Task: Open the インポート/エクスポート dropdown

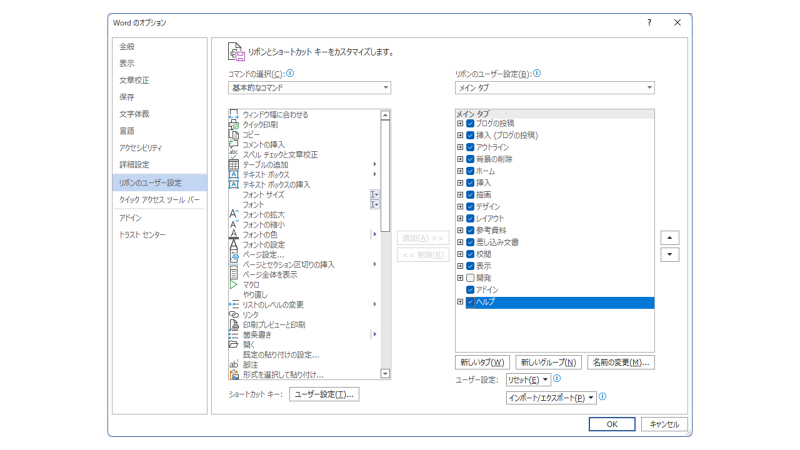Action: pyautogui.click(x=551, y=398)
